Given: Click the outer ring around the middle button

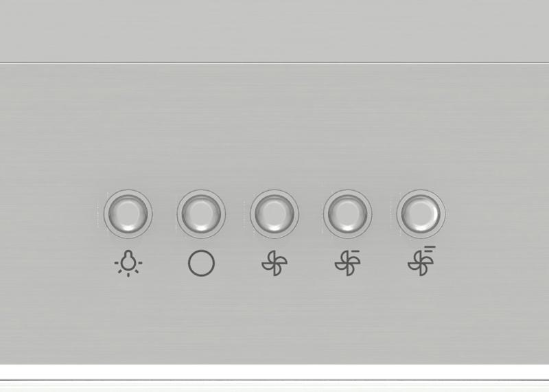Looking at the screenshot, I should click(x=274, y=192).
